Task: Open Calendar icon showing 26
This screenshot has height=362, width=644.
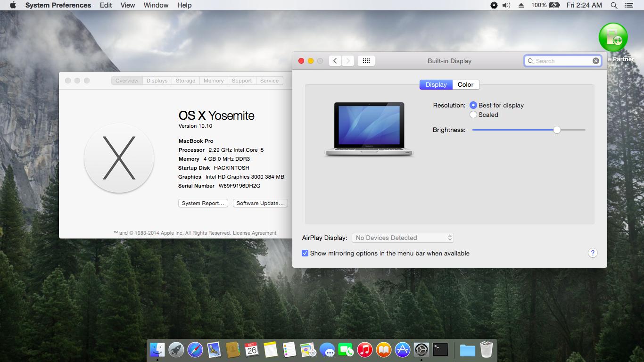Action: (252, 350)
